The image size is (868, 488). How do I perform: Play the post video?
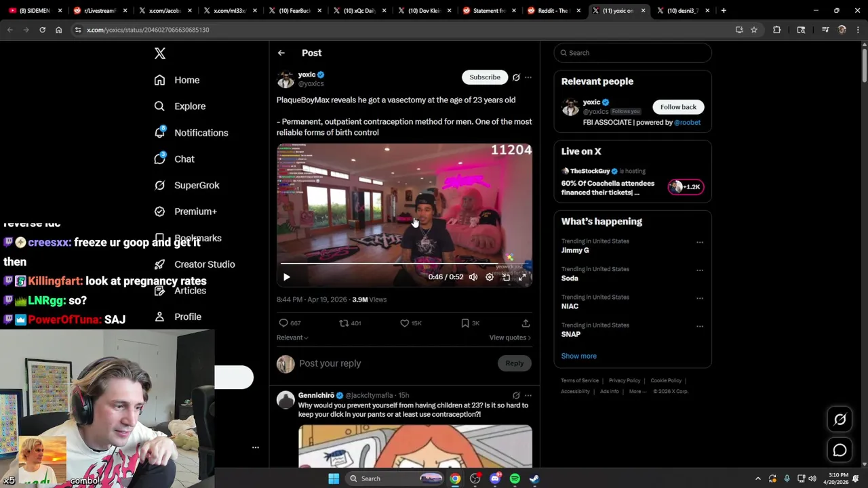[286, 277]
